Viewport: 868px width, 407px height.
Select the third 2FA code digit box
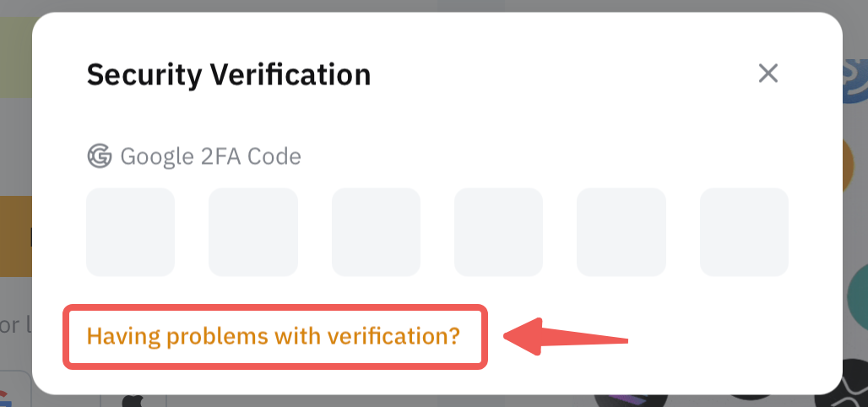pos(376,232)
